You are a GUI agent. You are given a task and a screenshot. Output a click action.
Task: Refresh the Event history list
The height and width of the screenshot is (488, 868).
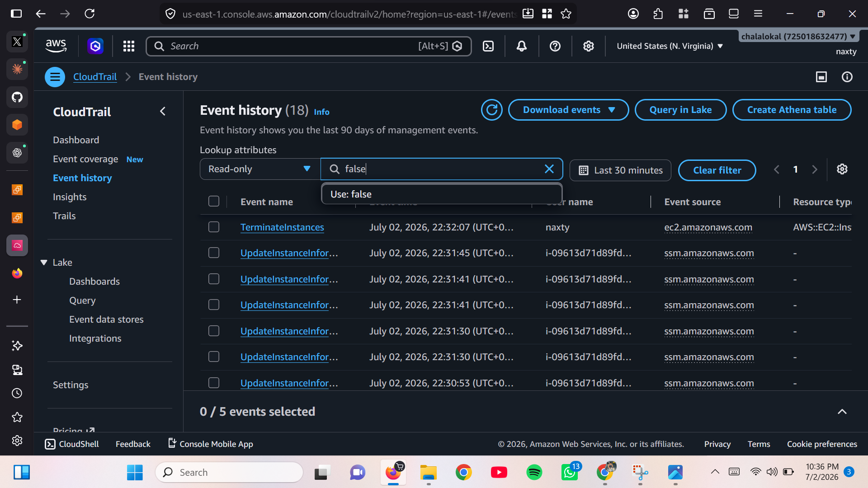[492, 110]
